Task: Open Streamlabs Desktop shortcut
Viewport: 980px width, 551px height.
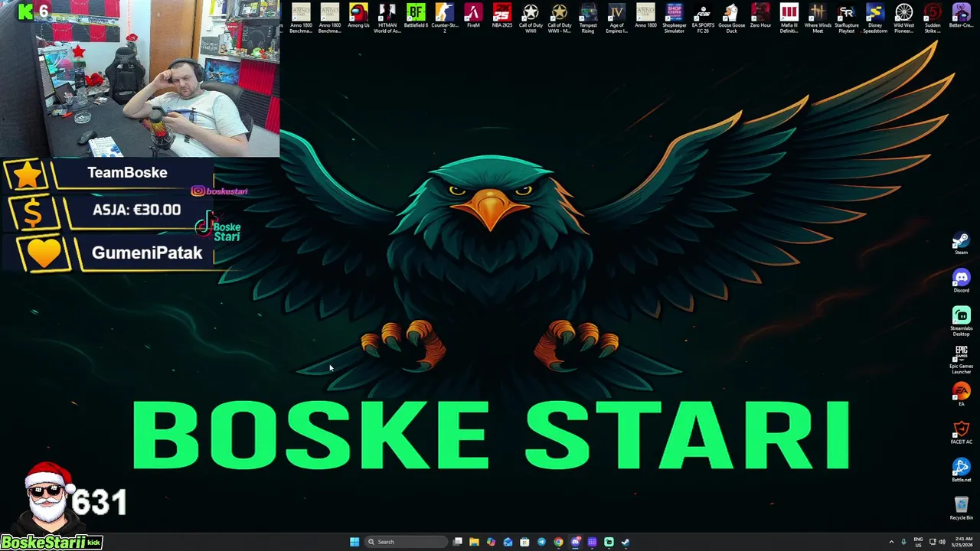Action: tap(961, 321)
